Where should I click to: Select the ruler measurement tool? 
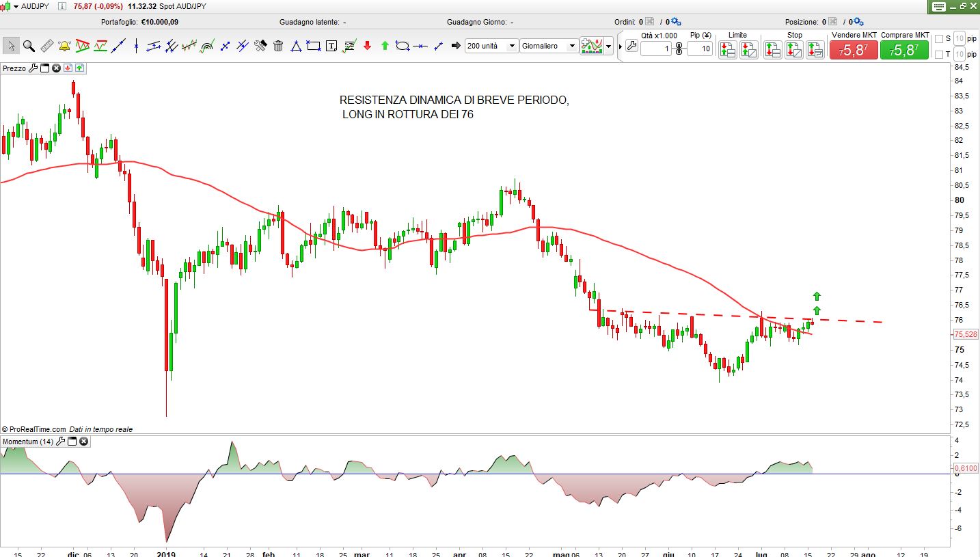46,46
